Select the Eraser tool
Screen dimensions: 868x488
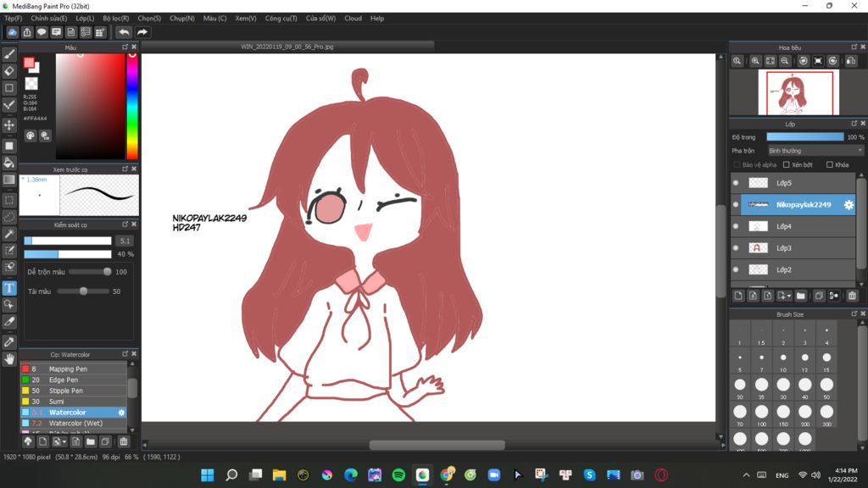coord(9,71)
